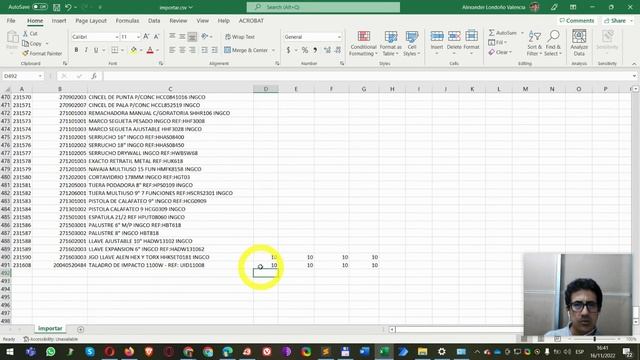Select the Format Painter tool
The height and width of the screenshot is (360, 640).
click(x=42, y=53)
